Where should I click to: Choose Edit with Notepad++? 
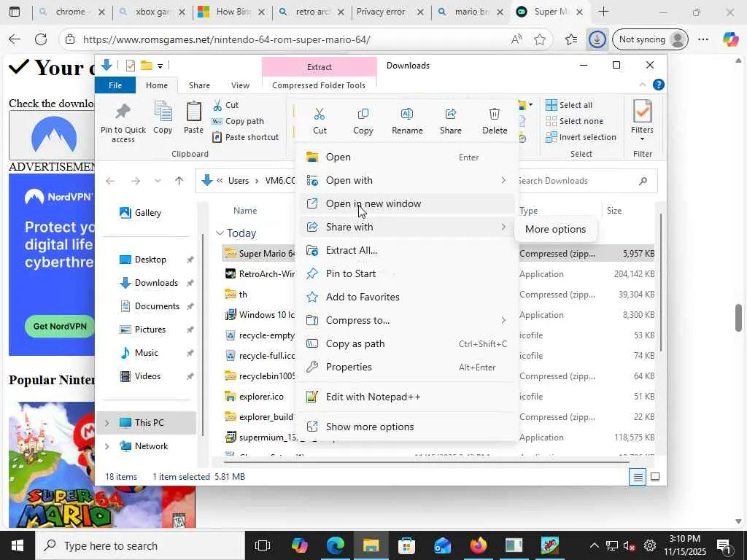point(406,397)
